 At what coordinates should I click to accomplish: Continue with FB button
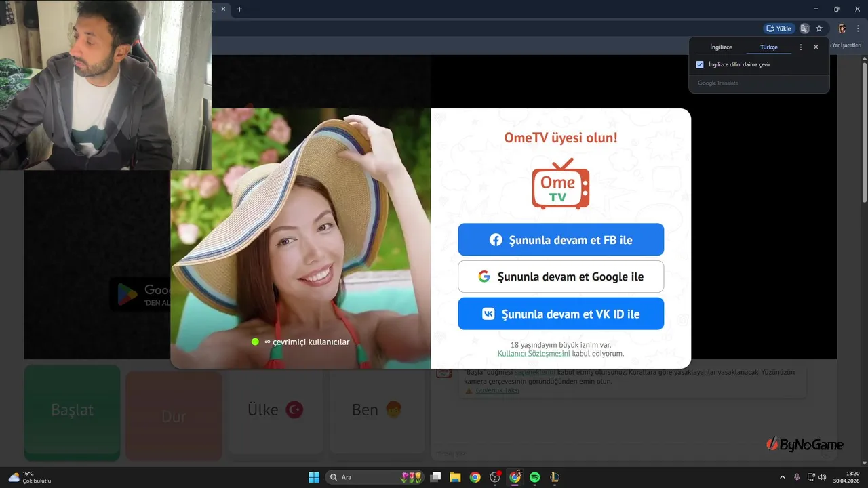coord(561,240)
